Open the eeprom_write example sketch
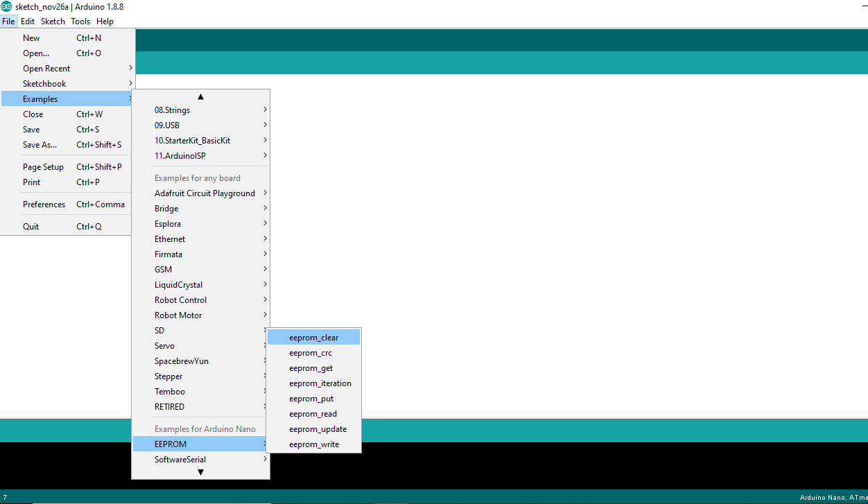This screenshot has width=868, height=504. pyautogui.click(x=313, y=444)
